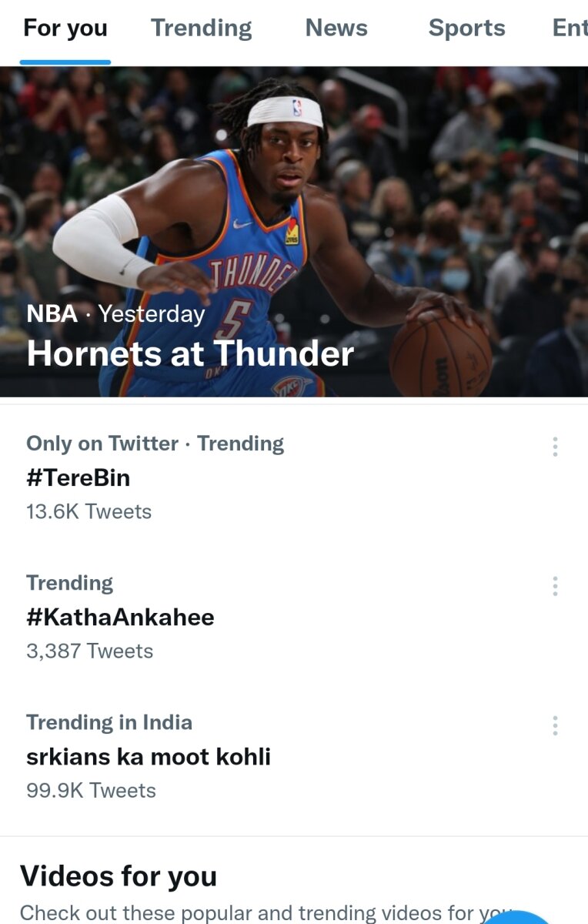Switch to the Trending tab
The image size is (588, 924).
click(201, 28)
